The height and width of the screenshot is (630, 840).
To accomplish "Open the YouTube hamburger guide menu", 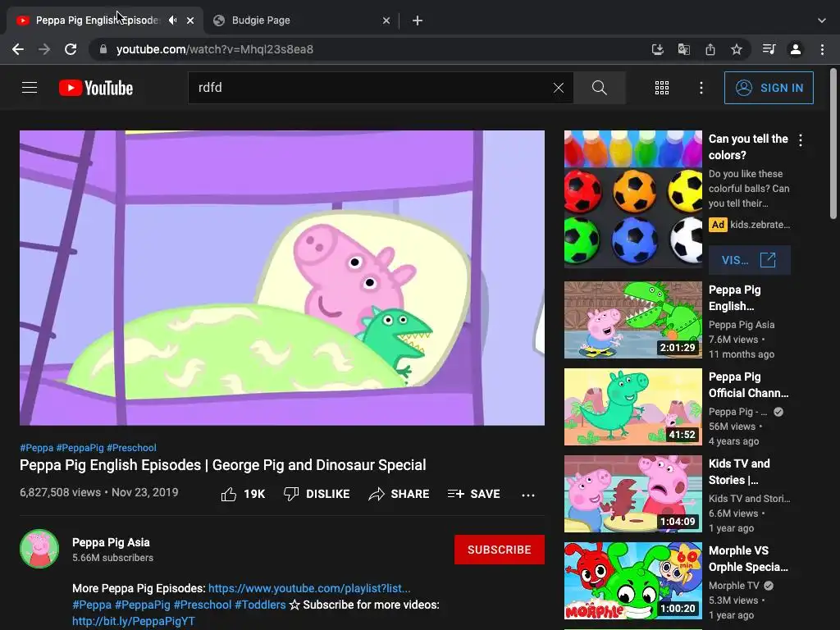I will tap(30, 87).
